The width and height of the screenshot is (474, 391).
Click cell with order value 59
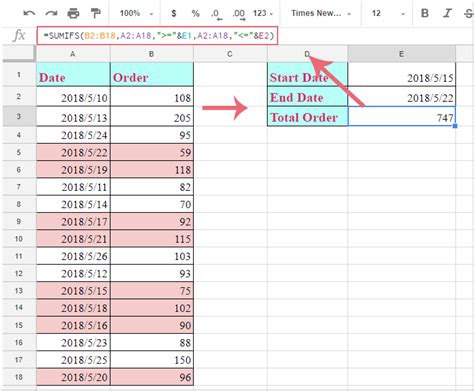click(152, 152)
